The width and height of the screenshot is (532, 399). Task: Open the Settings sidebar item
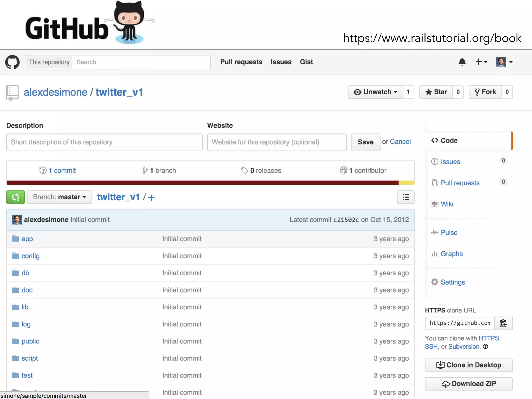pyautogui.click(x=453, y=282)
